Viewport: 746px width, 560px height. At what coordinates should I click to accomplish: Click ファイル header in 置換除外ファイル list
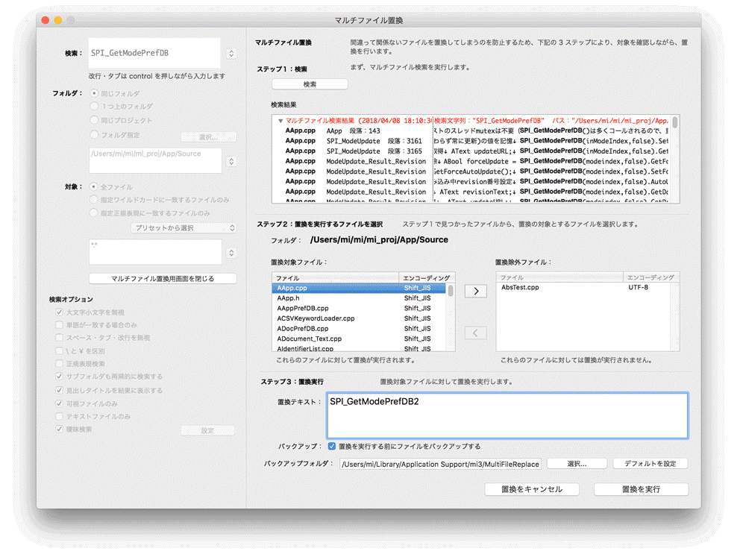[560, 277]
